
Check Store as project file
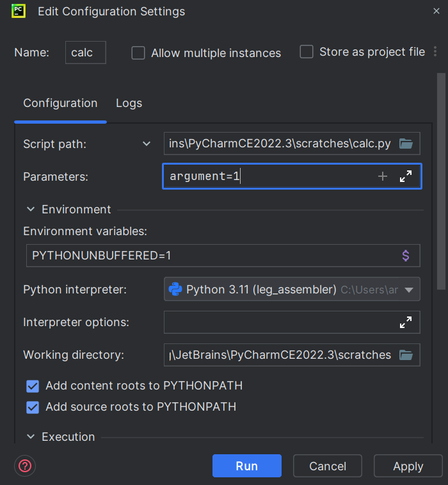pyautogui.click(x=307, y=52)
